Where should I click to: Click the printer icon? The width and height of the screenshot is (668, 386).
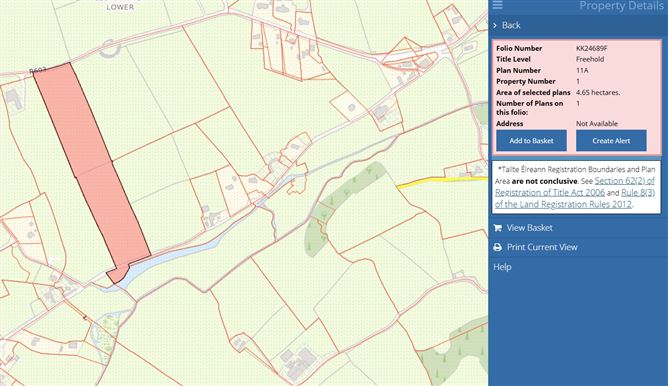pyautogui.click(x=497, y=247)
